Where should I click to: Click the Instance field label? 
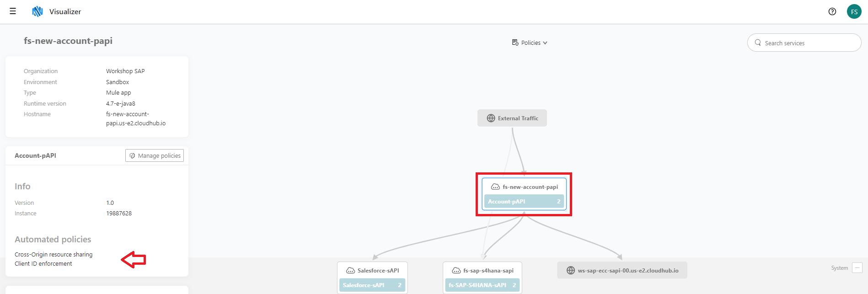coord(26,213)
